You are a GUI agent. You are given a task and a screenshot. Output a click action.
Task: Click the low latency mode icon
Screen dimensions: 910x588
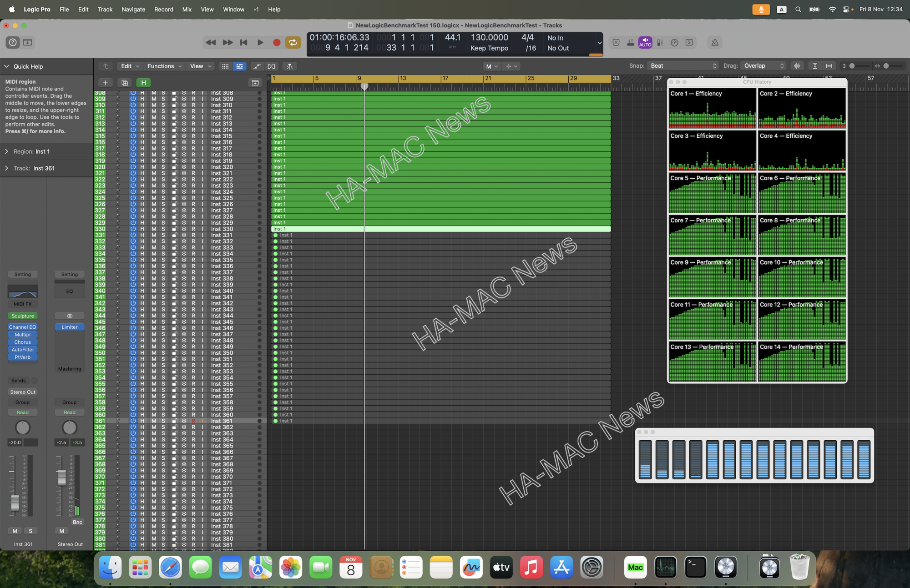point(630,42)
